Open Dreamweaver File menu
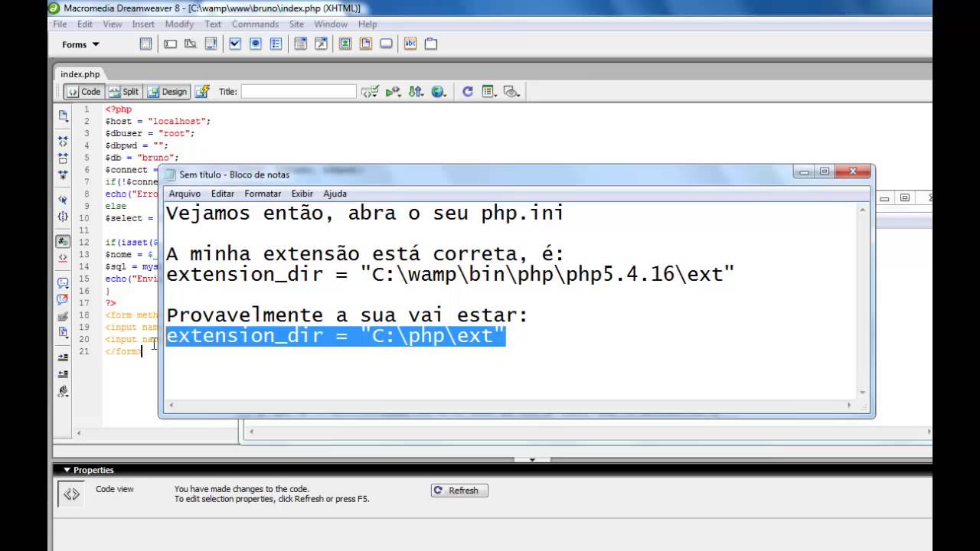The width and height of the screenshot is (980, 551). tap(60, 24)
